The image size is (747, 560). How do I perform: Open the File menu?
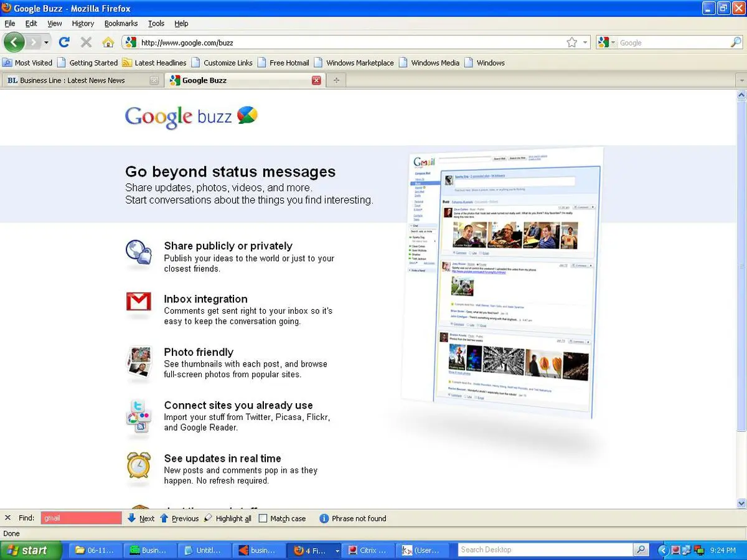click(x=10, y=24)
